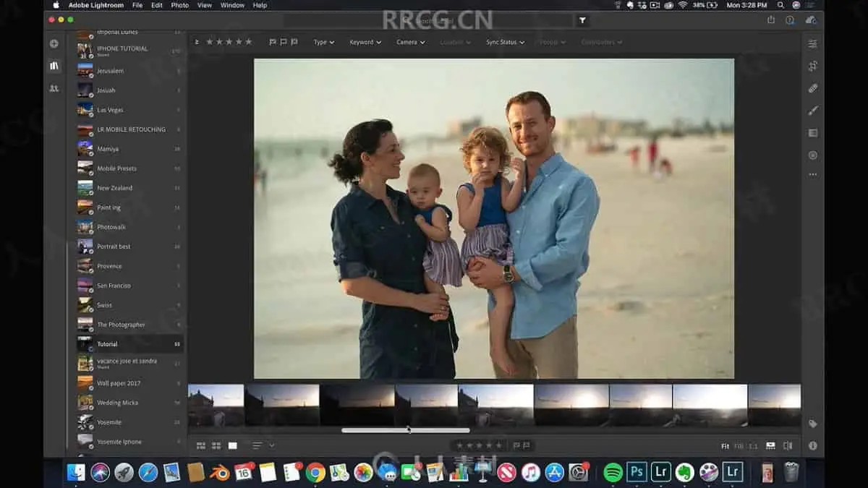Open the Portrait best album
Image resolution: width=868 pixels, height=488 pixels.
(130, 247)
